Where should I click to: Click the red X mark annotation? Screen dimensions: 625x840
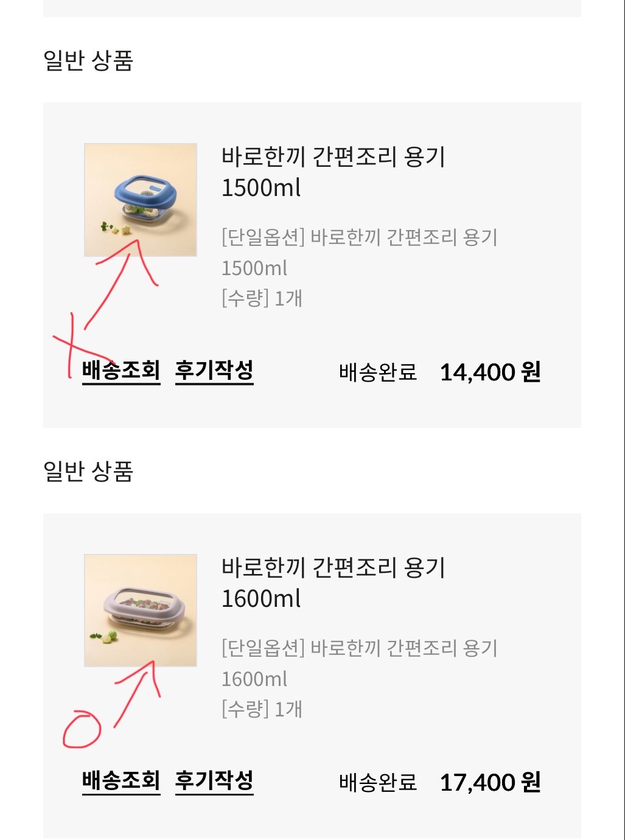pyautogui.click(x=72, y=345)
